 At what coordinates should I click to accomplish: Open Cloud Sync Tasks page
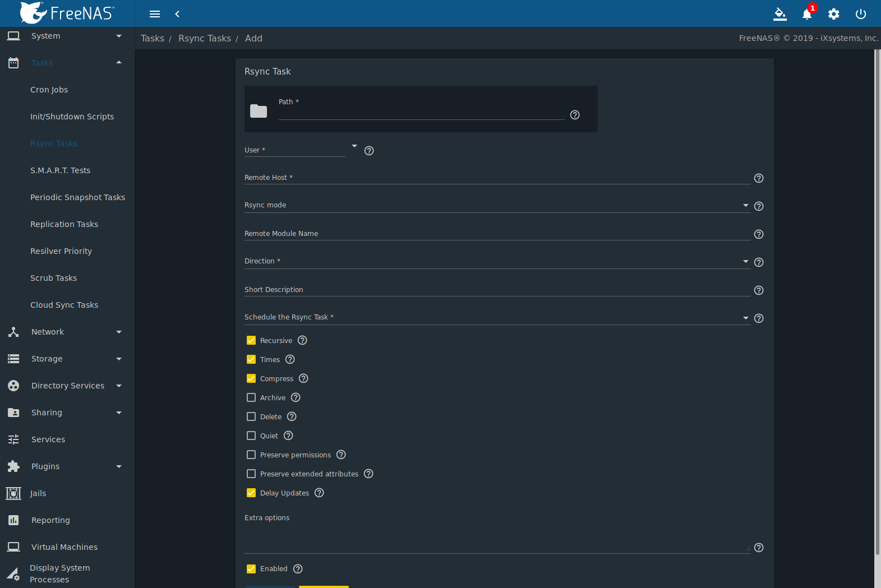(x=64, y=305)
